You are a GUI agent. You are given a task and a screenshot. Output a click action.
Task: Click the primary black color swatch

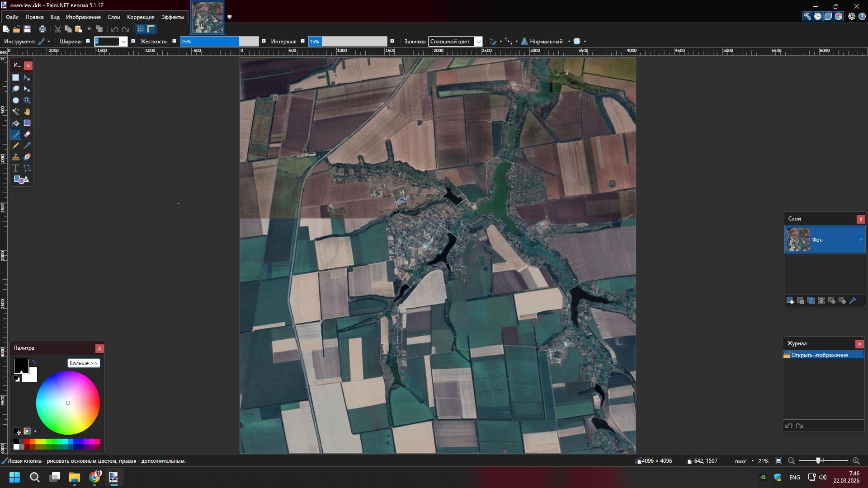pos(20,365)
